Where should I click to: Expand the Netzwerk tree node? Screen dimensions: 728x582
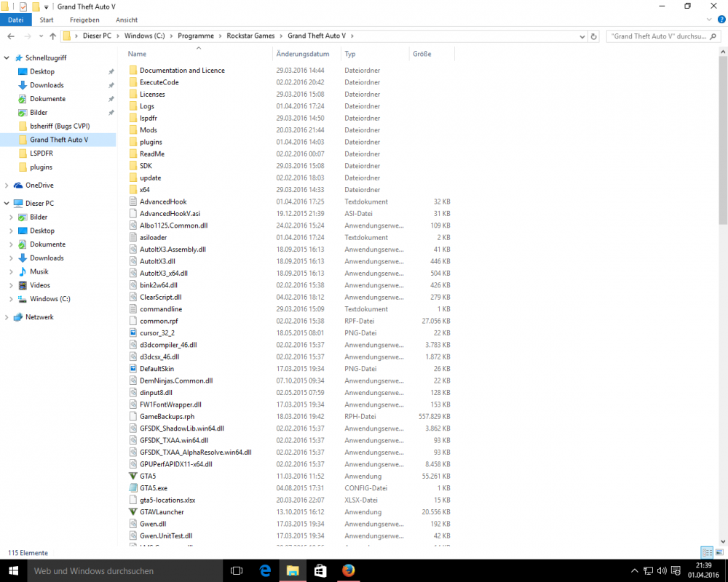(7, 317)
